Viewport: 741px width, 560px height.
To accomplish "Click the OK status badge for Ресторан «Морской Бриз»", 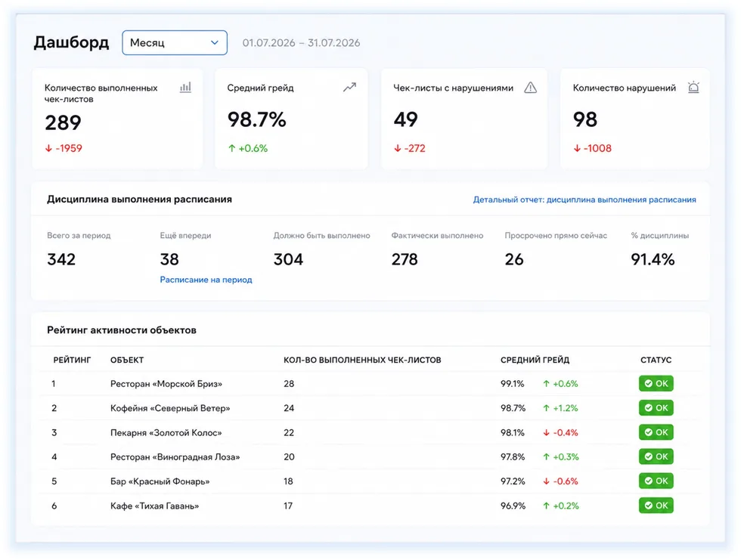I will 656,383.
